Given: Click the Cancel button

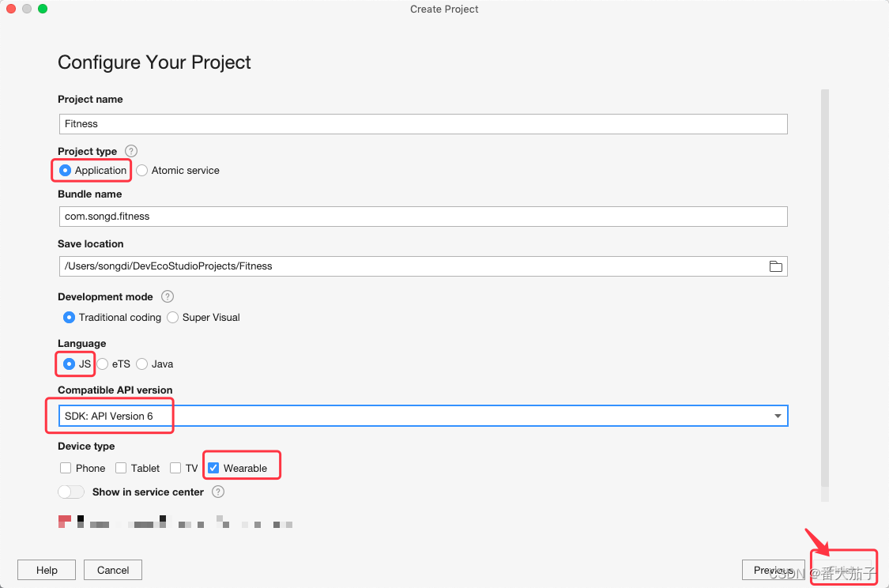Looking at the screenshot, I should [x=113, y=570].
